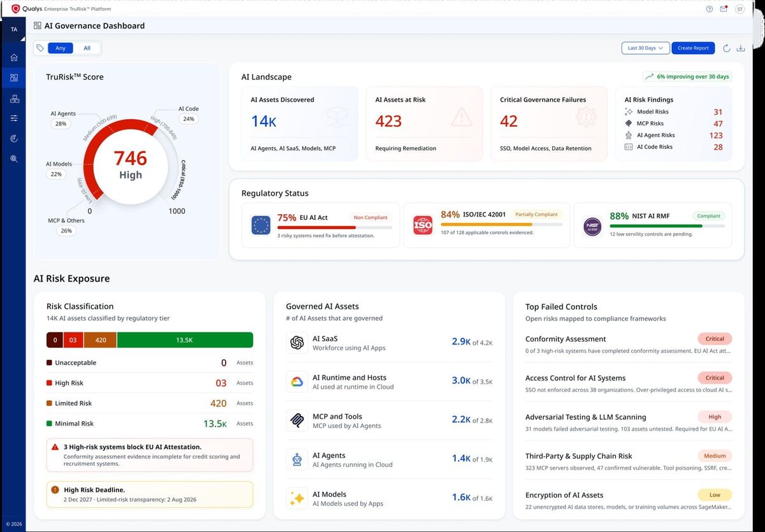Select the All tag filter option
Viewport: 765px width, 532px height.
click(x=87, y=48)
